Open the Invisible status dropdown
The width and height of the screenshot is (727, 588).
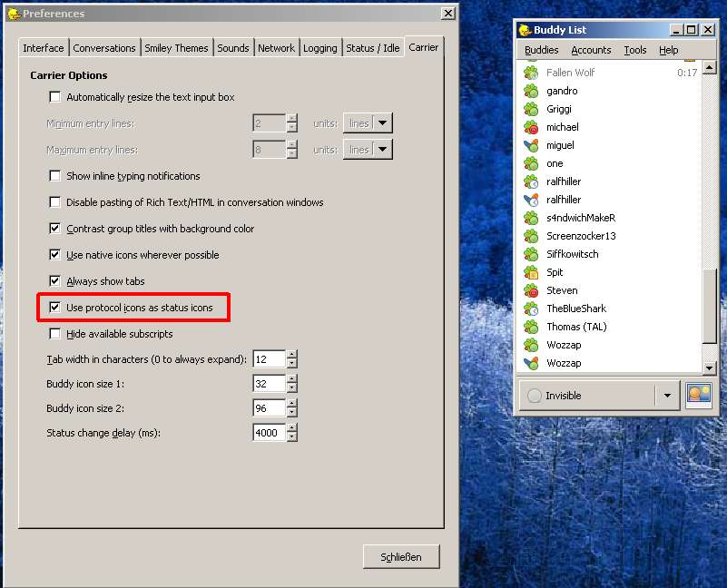click(x=668, y=396)
